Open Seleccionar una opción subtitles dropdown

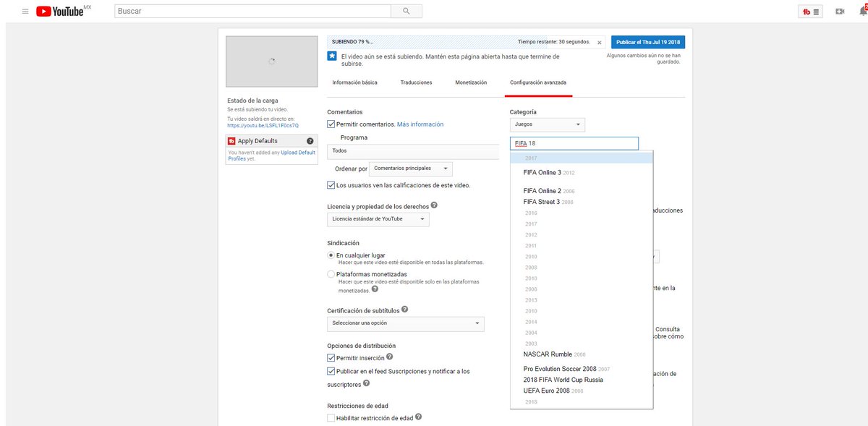[x=406, y=323]
